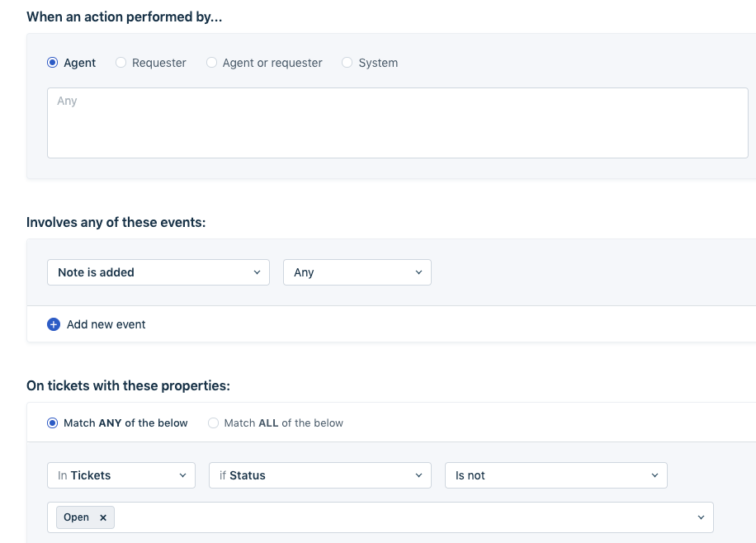
Task: Select the Agent radio button
Action: pyautogui.click(x=53, y=63)
